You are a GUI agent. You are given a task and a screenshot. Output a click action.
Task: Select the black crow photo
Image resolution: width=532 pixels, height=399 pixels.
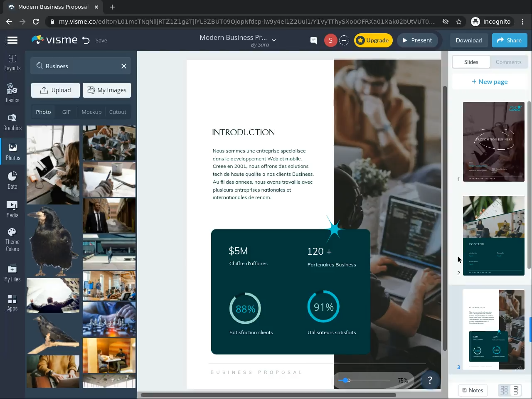[x=53, y=241]
